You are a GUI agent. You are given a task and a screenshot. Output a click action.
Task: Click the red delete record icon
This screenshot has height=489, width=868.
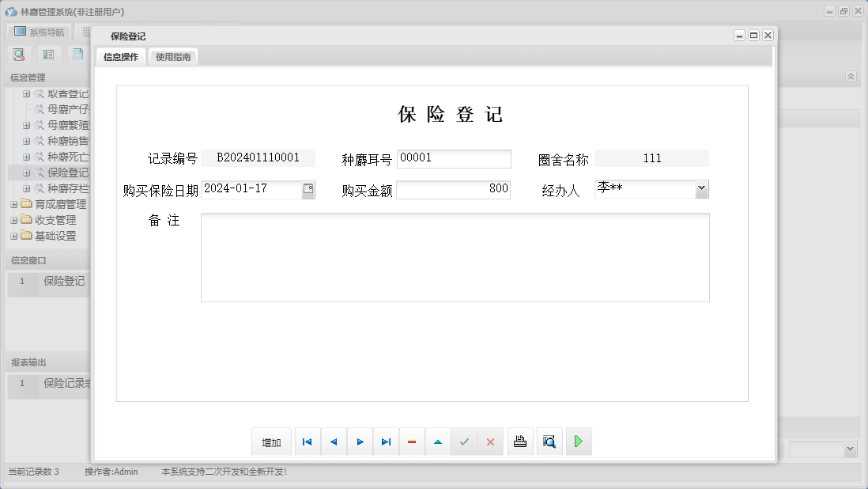412,442
